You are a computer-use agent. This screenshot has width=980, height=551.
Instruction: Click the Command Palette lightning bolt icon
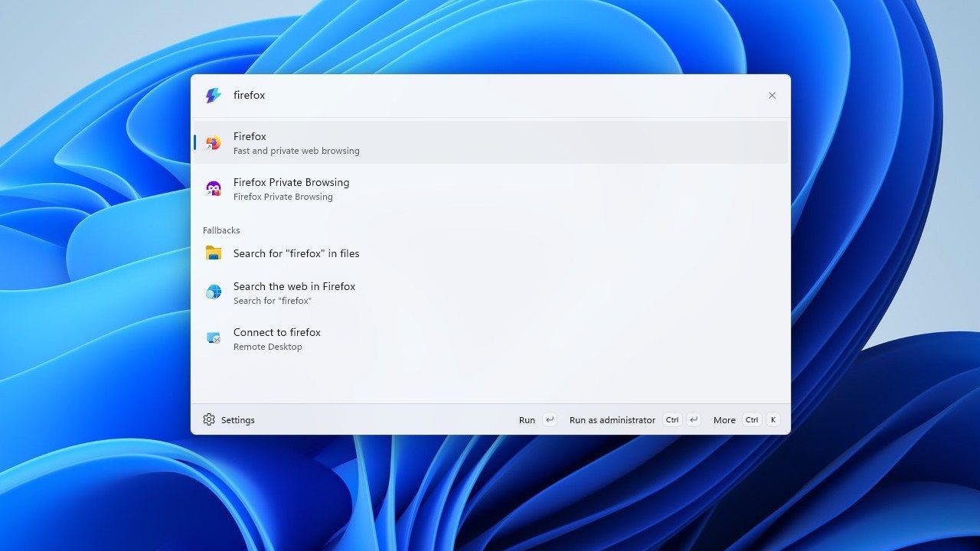[213, 96]
